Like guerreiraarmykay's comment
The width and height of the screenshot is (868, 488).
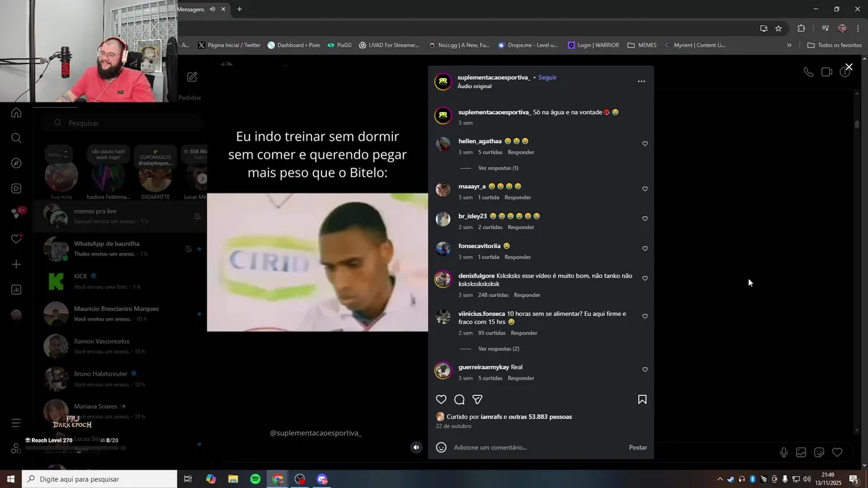pos(645,370)
